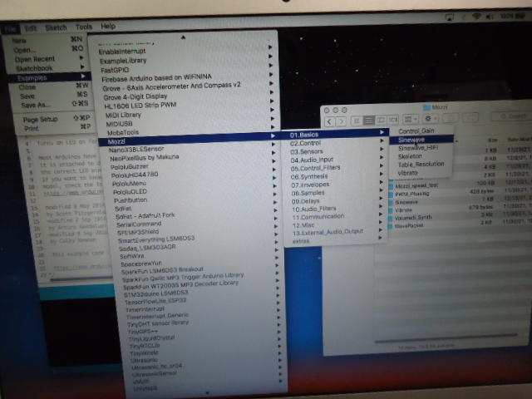Open the Edit menu
The height and width of the screenshot is (399, 532).
coord(31,28)
